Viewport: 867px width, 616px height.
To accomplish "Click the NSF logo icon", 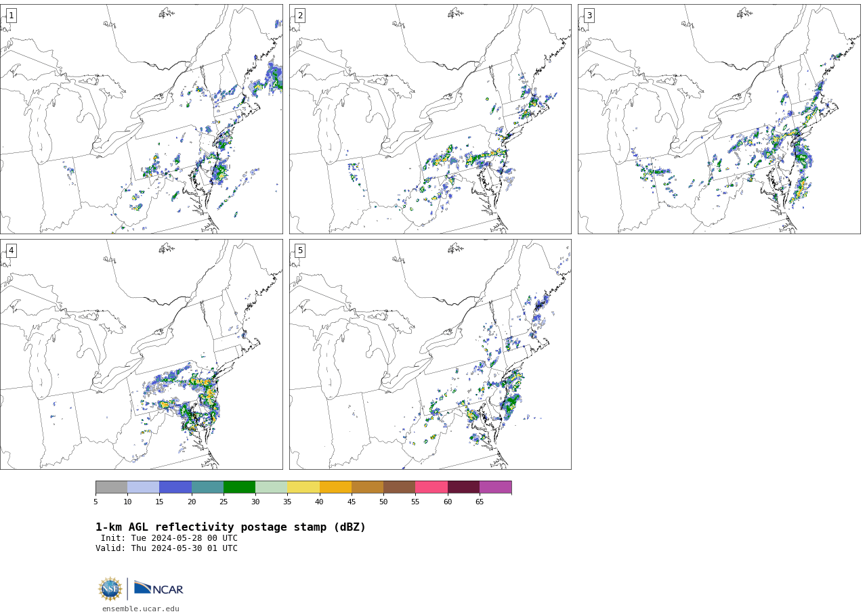I will click(x=110, y=589).
